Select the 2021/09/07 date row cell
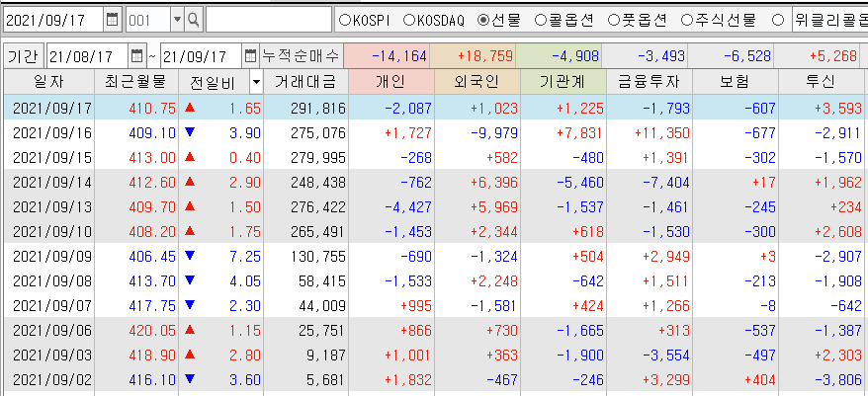The height and width of the screenshot is (396, 868). [x=48, y=306]
